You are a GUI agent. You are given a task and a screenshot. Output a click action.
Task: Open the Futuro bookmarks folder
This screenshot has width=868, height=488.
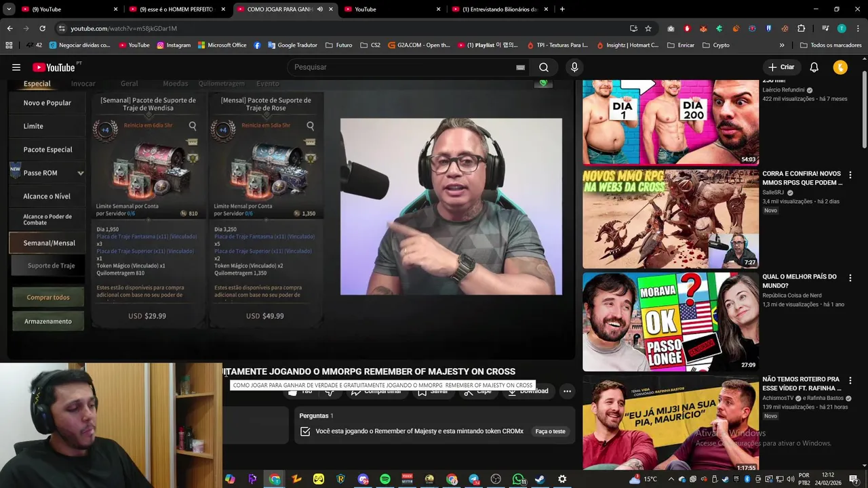click(338, 45)
